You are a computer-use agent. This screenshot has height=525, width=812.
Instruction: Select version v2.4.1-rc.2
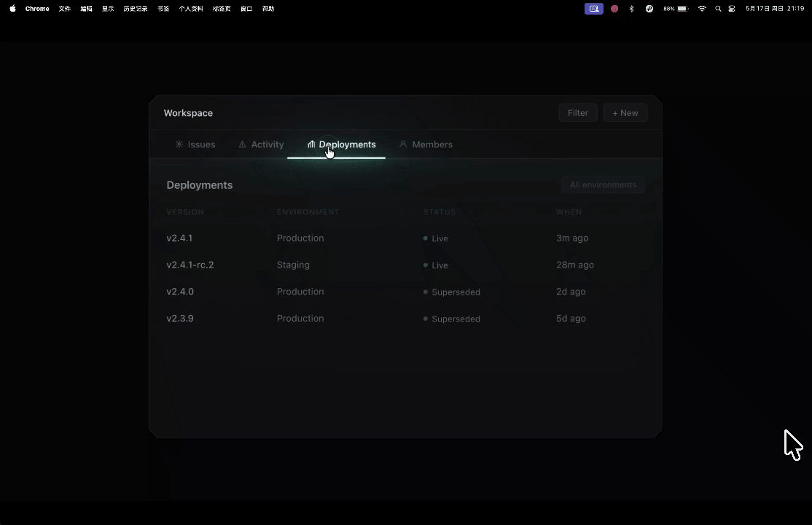(190, 265)
